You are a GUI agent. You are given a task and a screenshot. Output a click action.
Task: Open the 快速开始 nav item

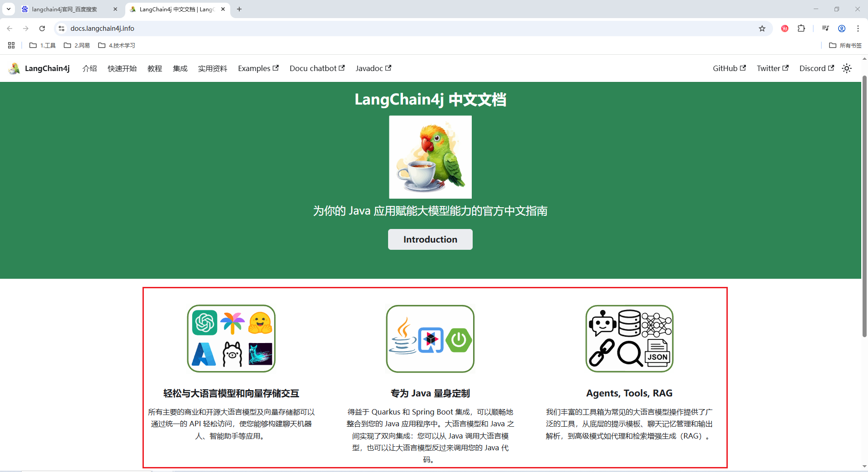(x=122, y=68)
